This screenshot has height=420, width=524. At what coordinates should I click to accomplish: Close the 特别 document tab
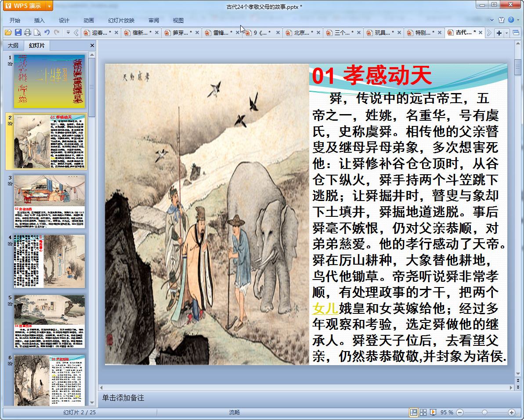pyautogui.click(x=440, y=32)
